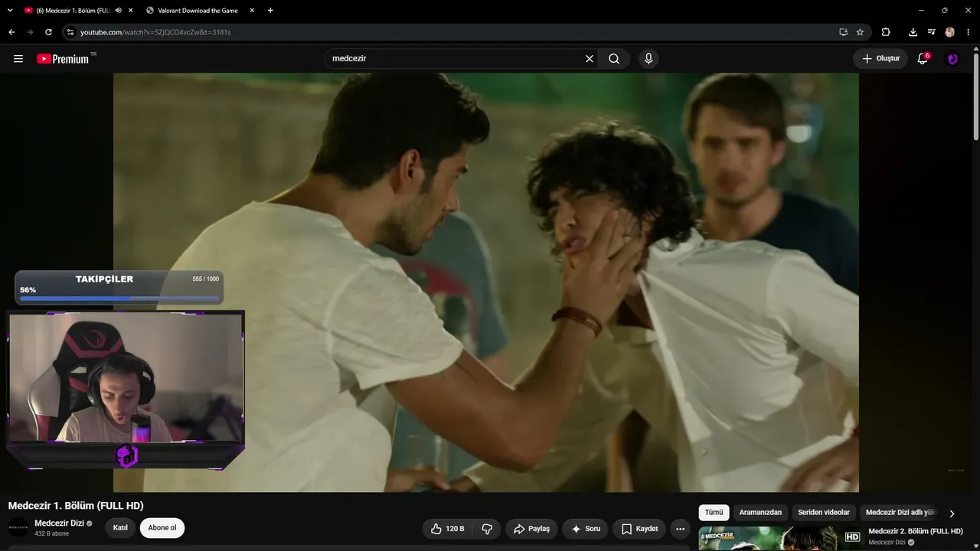Open the Oluştur create menu
Image resolution: width=980 pixels, height=551 pixels.
pyautogui.click(x=880, y=59)
